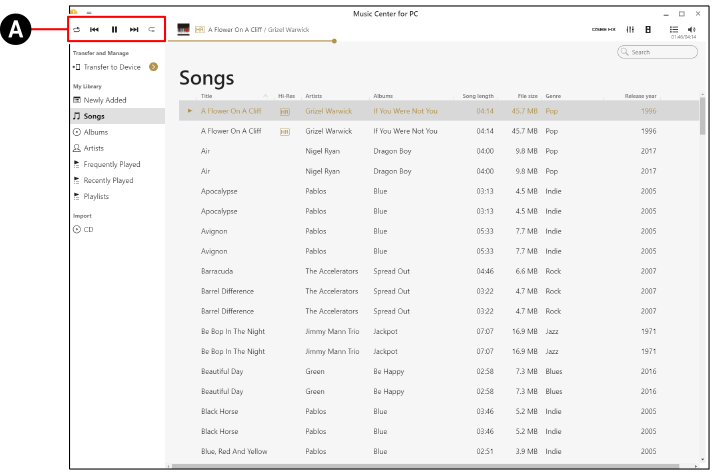Pause the currently playing song
Image resolution: width=715 pixels, height=475 pixels.
115,30
